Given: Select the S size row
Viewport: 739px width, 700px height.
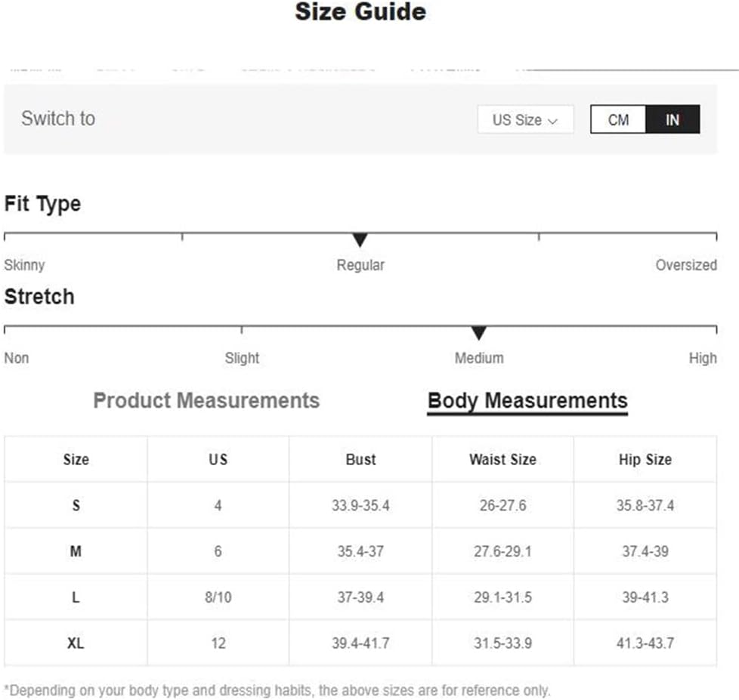Looking at the screenshot, I should (x=76, y=505).
